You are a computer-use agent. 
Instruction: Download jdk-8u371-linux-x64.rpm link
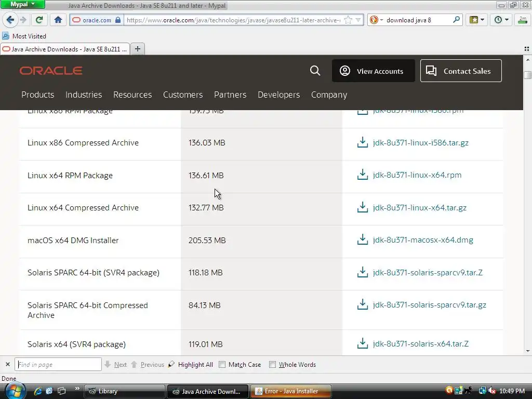(x=417, y=175)
